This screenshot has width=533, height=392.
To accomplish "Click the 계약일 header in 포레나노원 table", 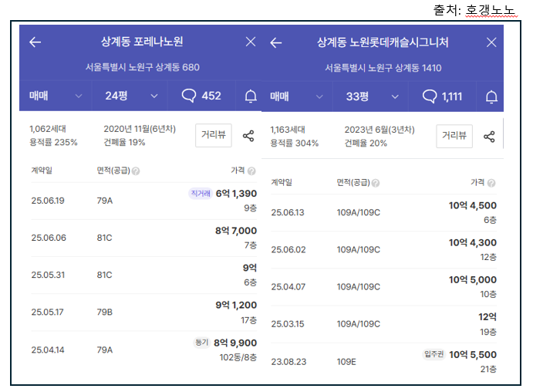I will (x=42, y=170).
